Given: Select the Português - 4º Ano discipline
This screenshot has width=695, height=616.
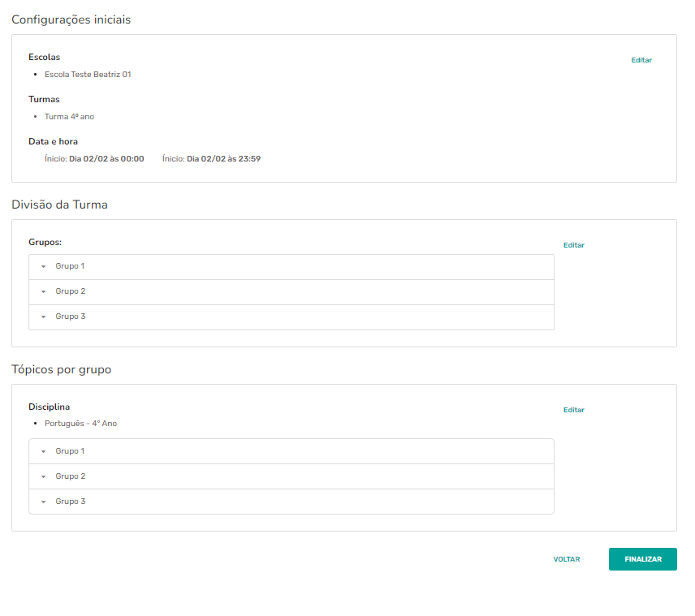Looking at the screenshot, I should [80, 424].
